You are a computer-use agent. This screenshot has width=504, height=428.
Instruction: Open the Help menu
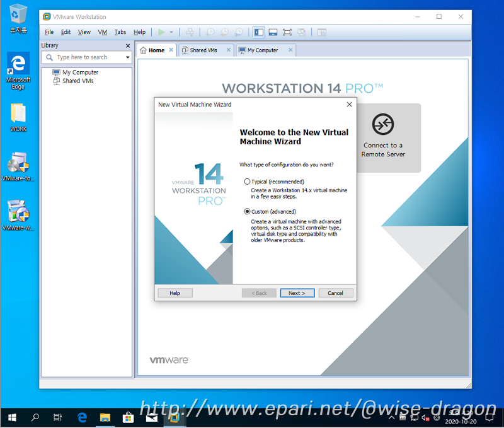139,32
